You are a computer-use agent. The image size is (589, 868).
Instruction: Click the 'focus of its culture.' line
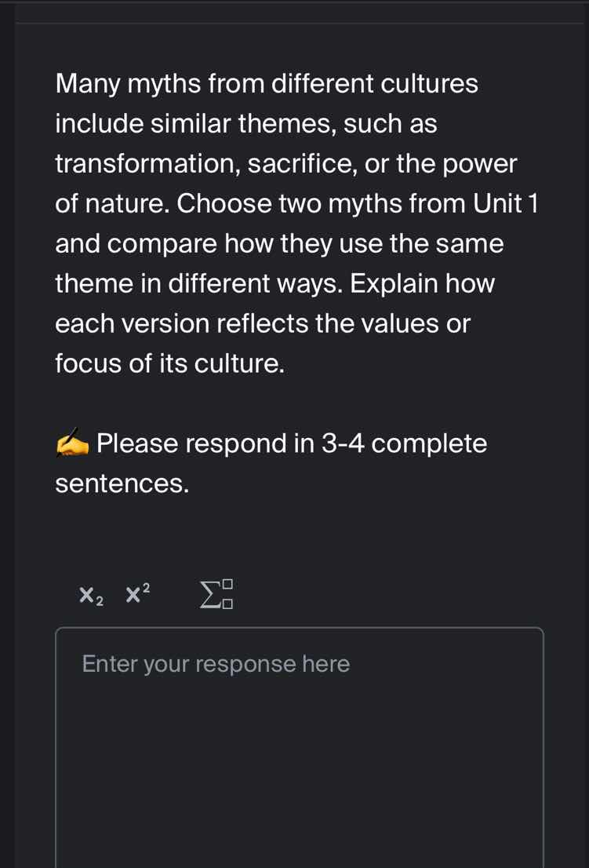(x=169, y=363)
